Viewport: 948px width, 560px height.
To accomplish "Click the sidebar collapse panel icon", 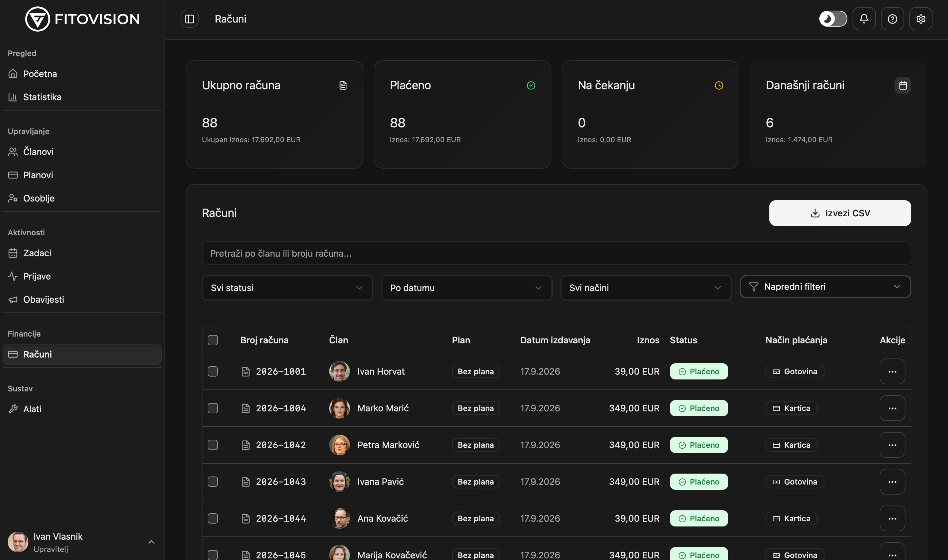I will click(x=190, y=19).
